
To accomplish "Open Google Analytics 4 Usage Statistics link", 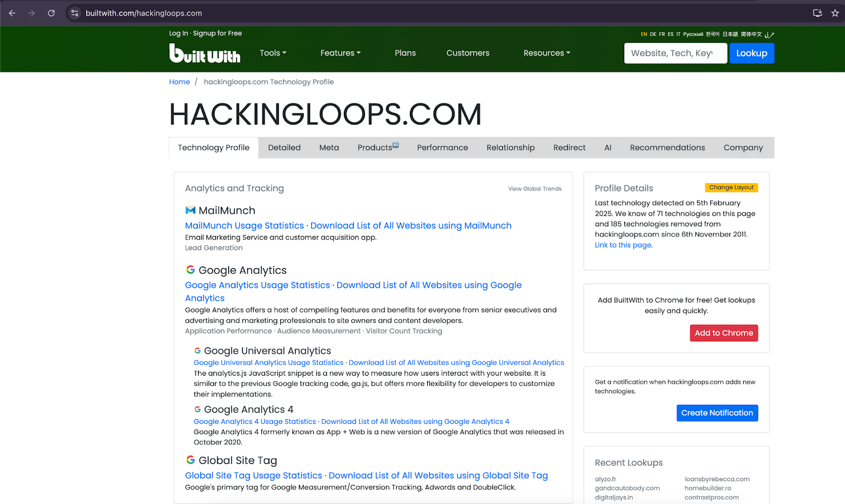I will tap(255, 422).
